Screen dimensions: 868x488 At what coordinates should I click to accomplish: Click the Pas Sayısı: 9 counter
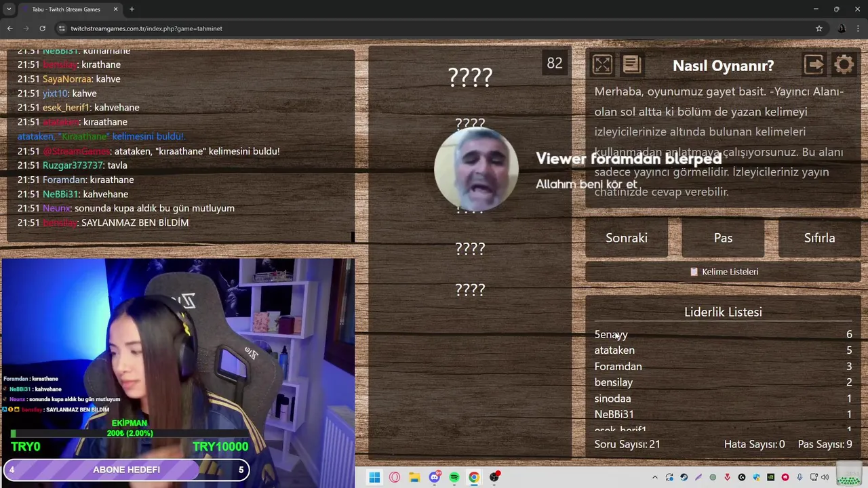coord(825,444)
